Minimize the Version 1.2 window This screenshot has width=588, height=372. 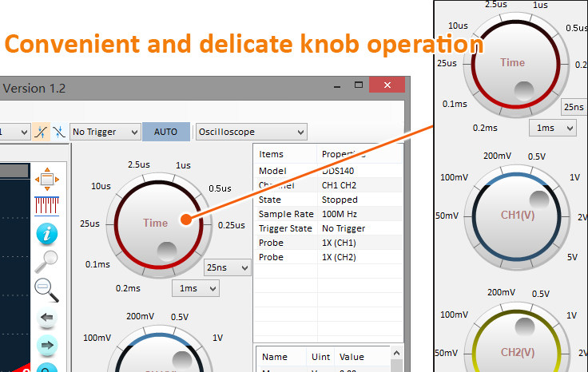pyautogui.click(x=337, y=85)
